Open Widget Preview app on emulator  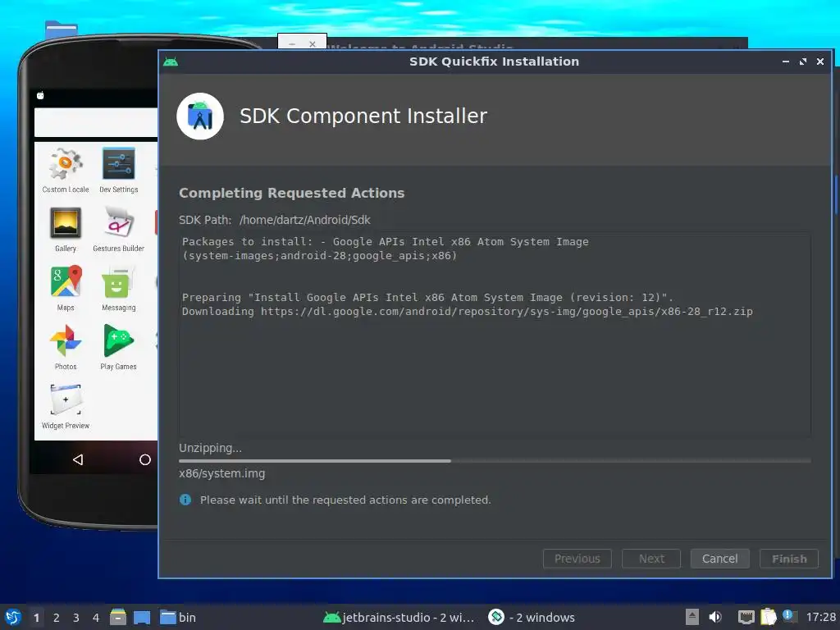[x=66, y=406]
